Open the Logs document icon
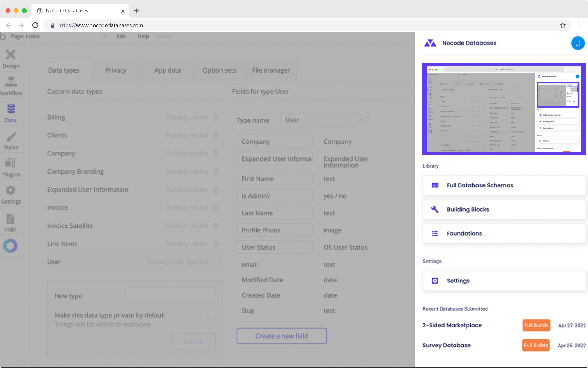 pos(10,219)
